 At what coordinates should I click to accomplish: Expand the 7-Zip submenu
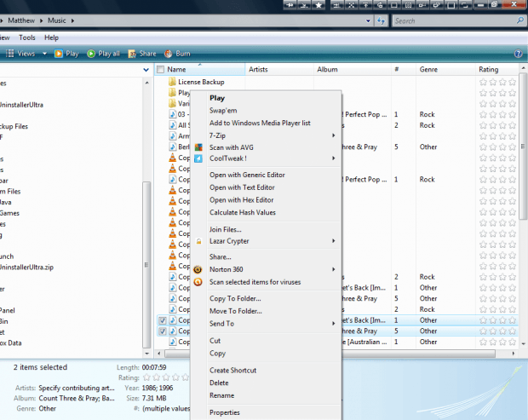[x=333, y=135]
